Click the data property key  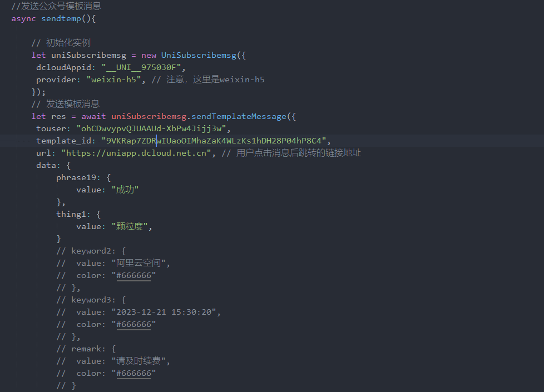[46, 165]
